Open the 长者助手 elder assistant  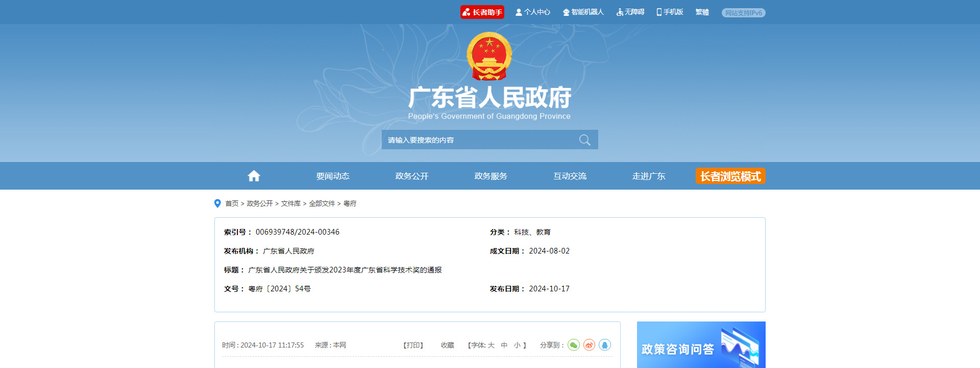coord(482,12)
